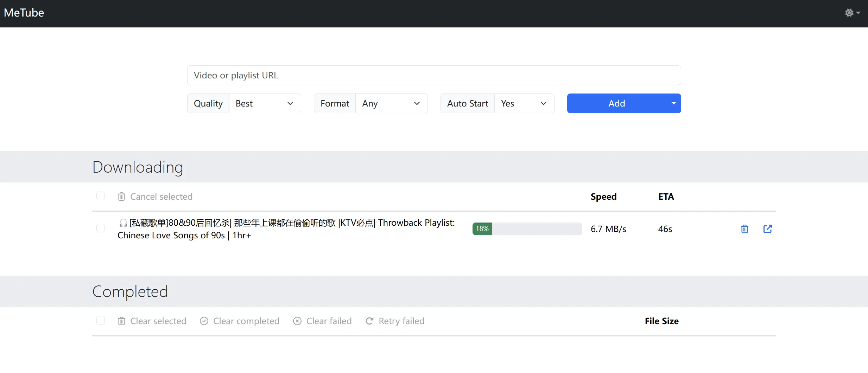Screen dimensions: 868x373
Task: Expand the Add button's dropdown arrow
Action: tap(673, 103)
